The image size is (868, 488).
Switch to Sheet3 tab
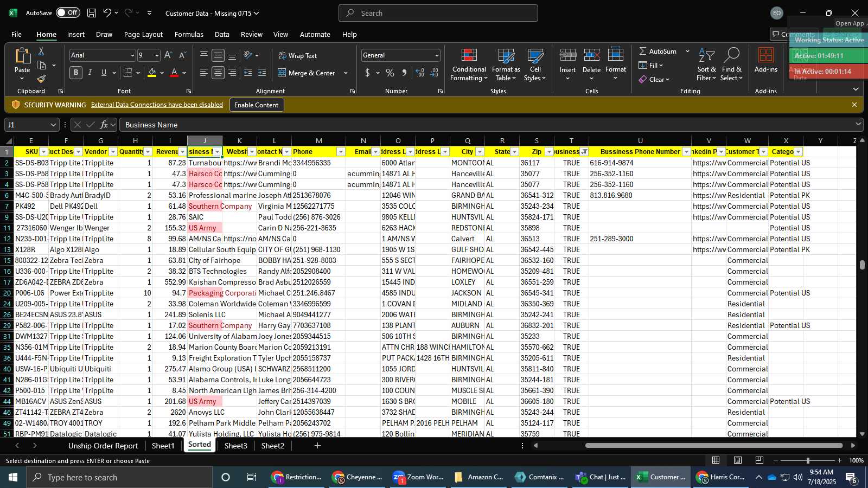[x=235, y=446]
